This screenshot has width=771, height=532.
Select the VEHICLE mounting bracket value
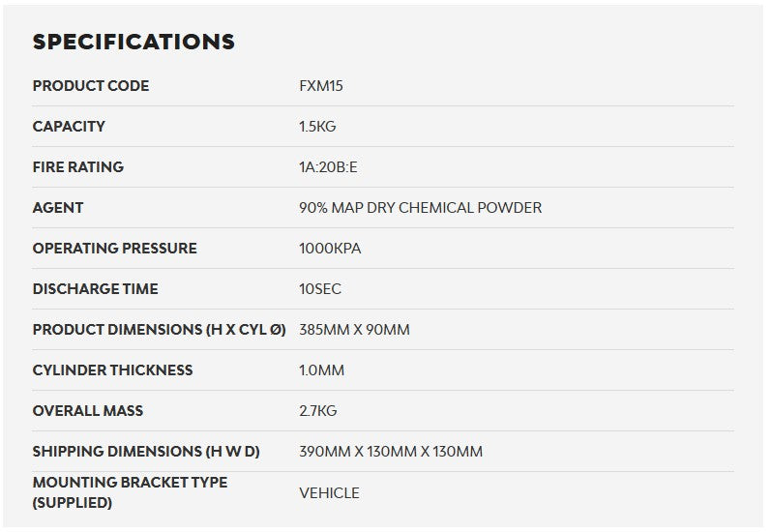point(329,493)
